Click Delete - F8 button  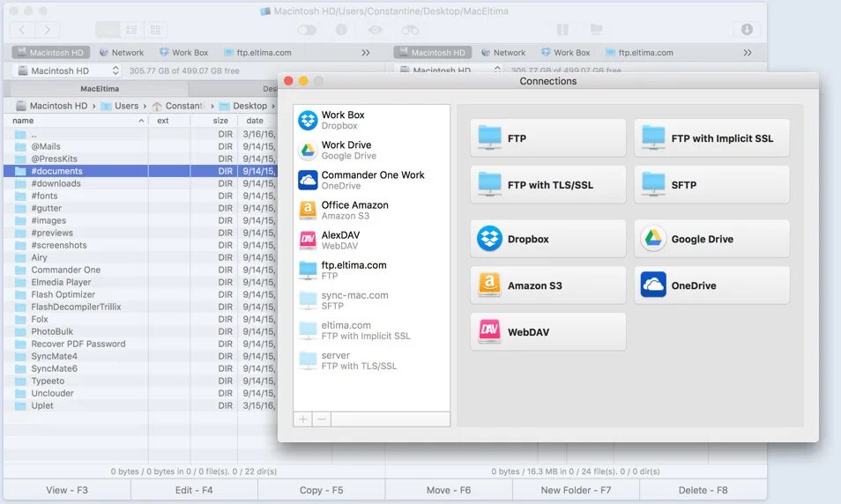703,490
